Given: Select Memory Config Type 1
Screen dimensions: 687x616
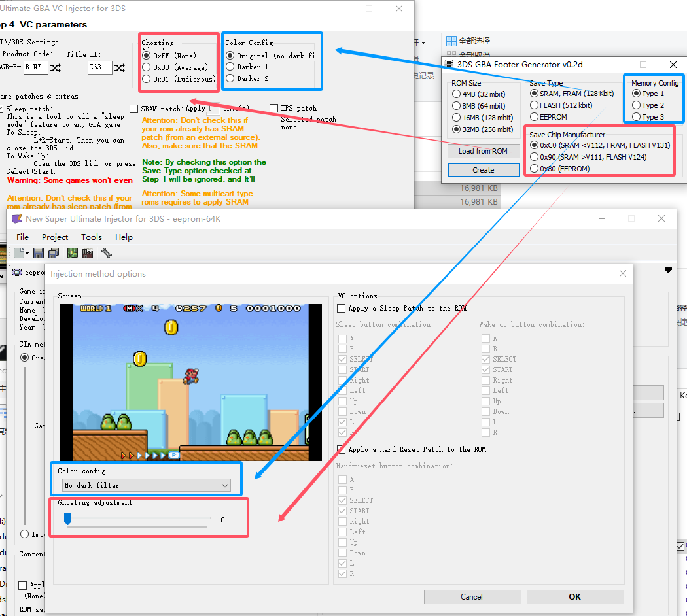Looking at the screenshot, I should [636, 94].
